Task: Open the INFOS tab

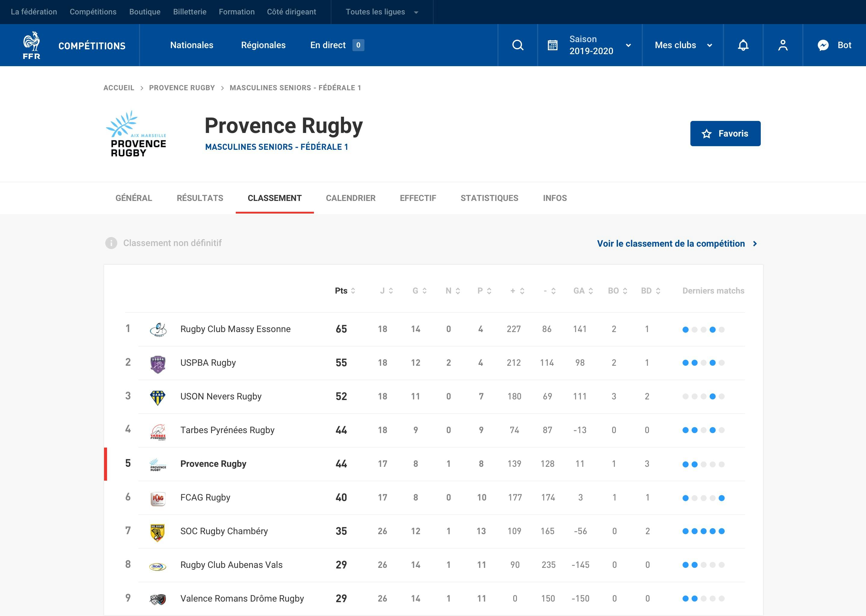Action: tap(555, 198)
